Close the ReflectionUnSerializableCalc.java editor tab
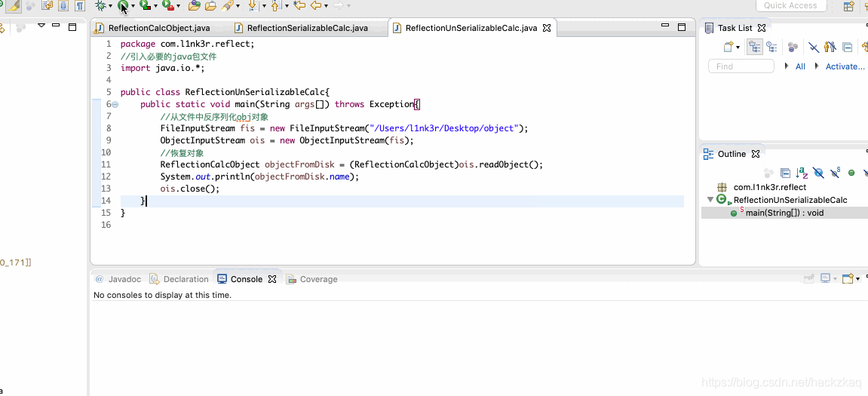 tap(547, 28)
